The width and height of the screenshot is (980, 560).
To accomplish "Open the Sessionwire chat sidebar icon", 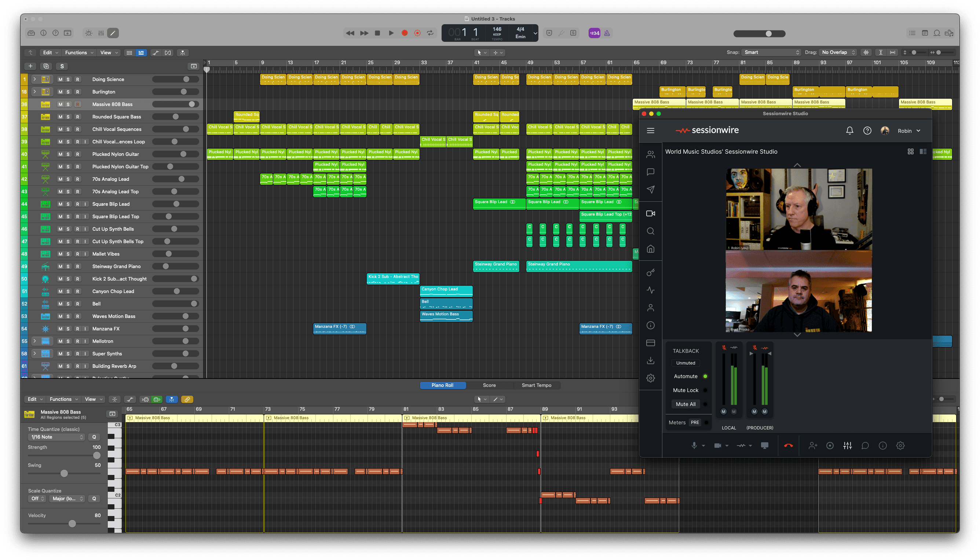I will [650, 172].
